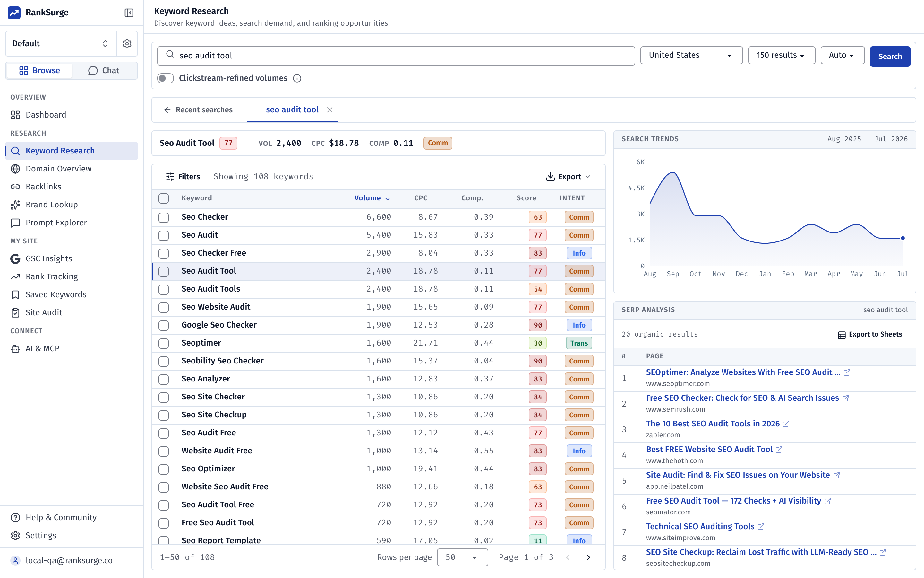
Task: Open Free SEO Audit Tool — 172 Checks link
Action: click(733, 500)
